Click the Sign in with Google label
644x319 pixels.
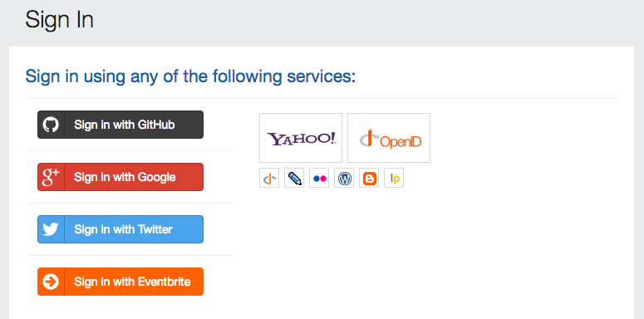click(125, 177)
